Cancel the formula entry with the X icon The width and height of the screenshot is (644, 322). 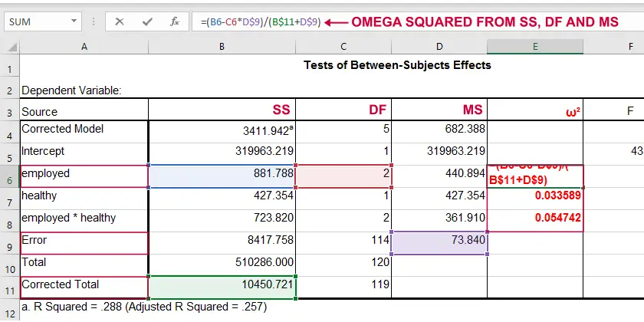coord(120,21)
